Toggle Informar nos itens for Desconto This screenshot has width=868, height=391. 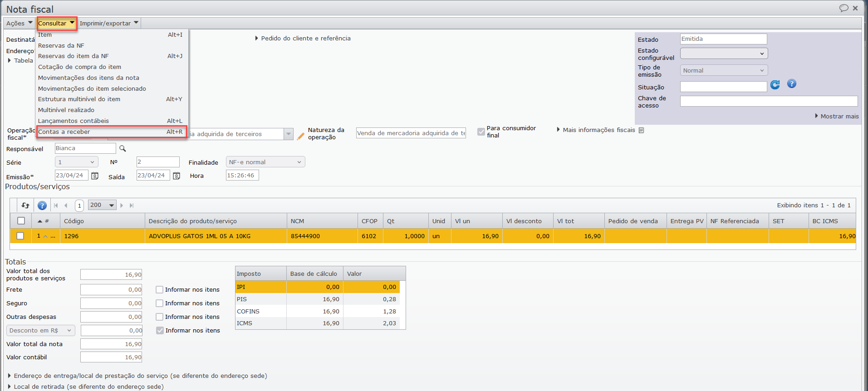click(x=160, y=330)
